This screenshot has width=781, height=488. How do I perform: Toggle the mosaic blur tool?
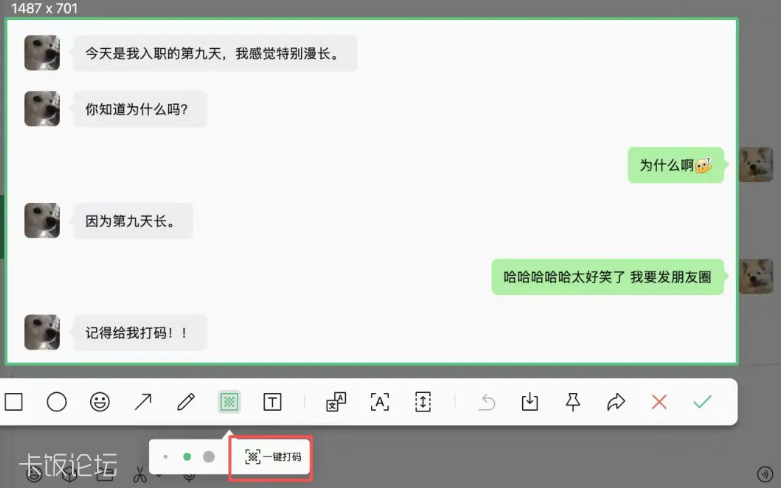[x=229, y=402]
